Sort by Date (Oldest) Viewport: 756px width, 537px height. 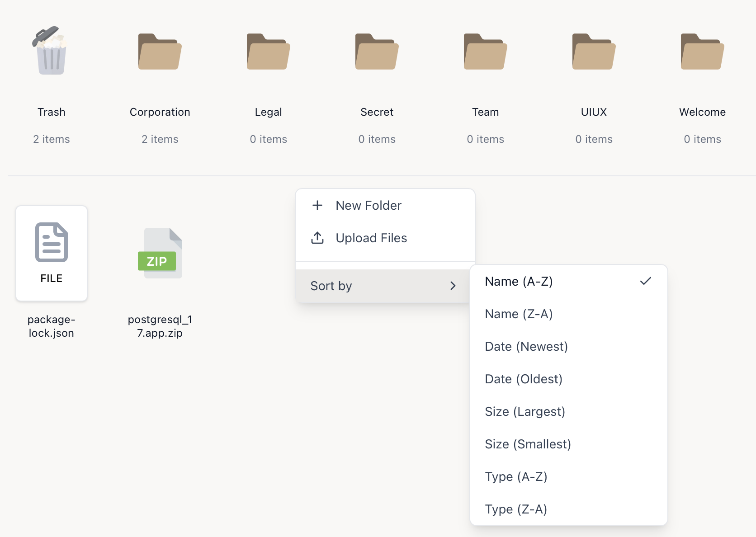[523, 379]
